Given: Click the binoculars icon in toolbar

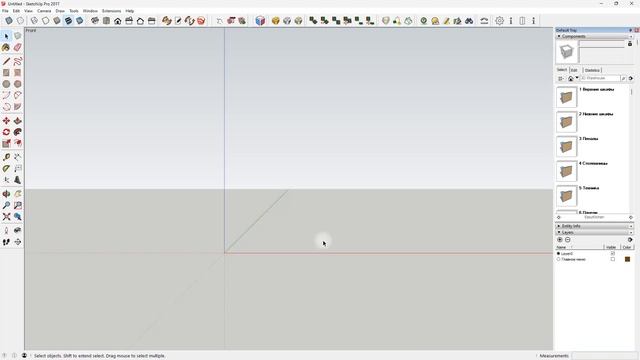Looking at the screenshot, I should 469,21.
